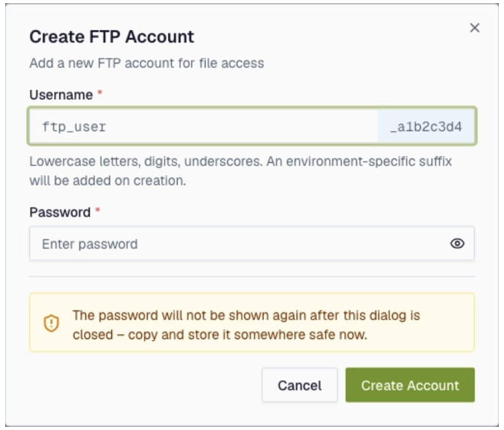The image size is (504, 430).
Task: Focus the Username input field
Action: [204, 127]
